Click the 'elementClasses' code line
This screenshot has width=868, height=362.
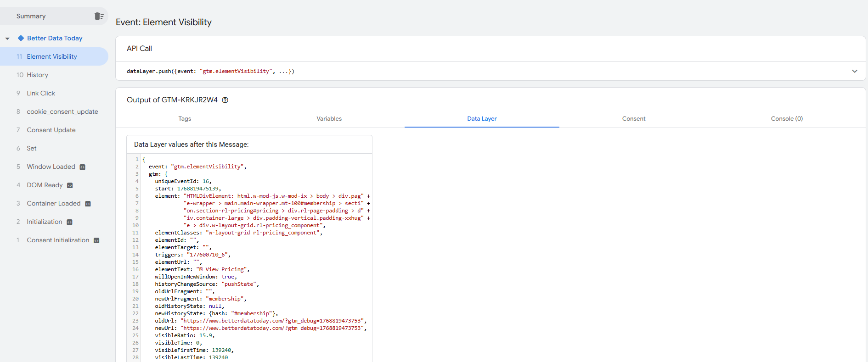coord(239,233)
